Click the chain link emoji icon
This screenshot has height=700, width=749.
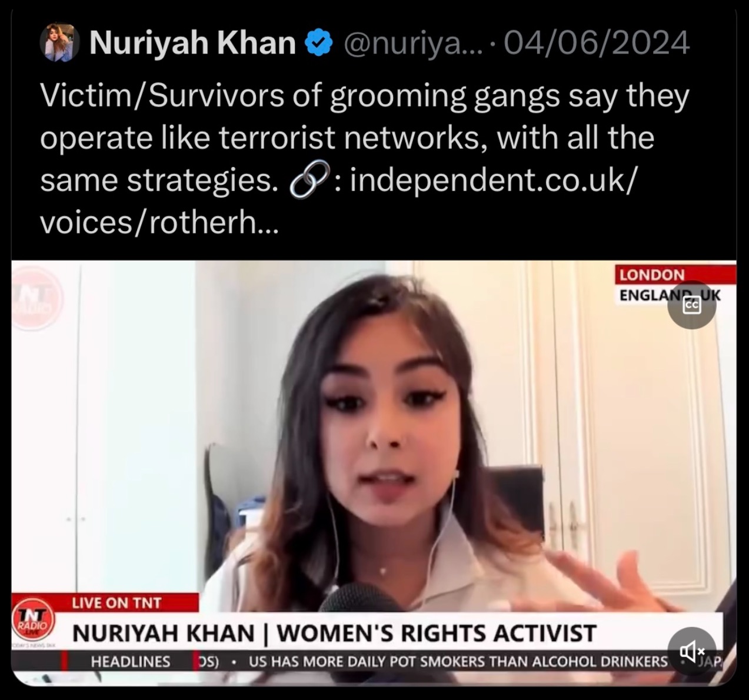tap(308, 181)
